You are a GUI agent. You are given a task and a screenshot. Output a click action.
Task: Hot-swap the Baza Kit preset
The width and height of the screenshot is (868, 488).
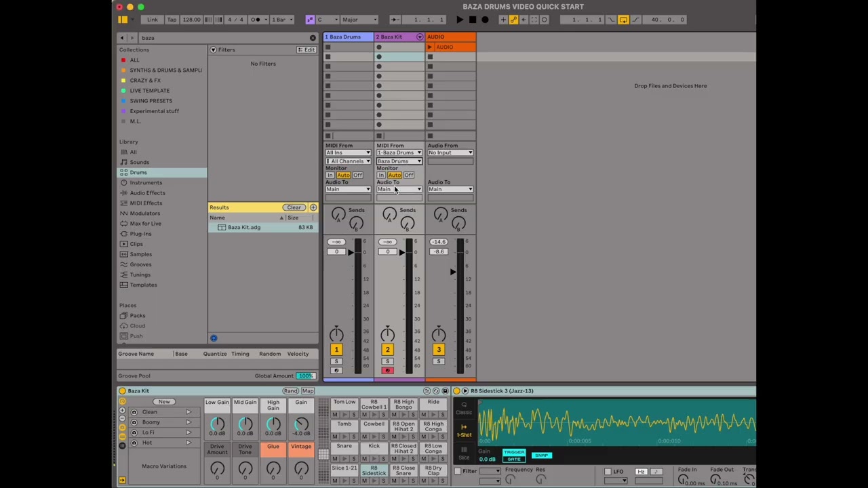point(435,391)
